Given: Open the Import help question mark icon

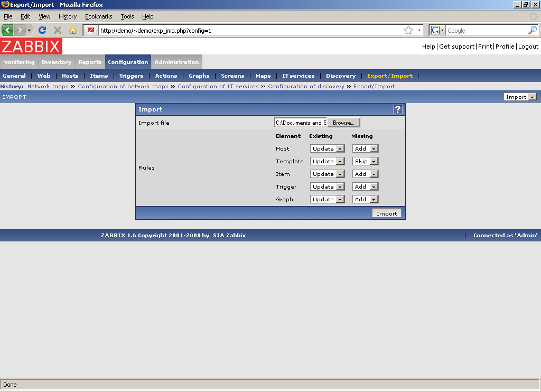Looking at the screenshot, I should tap(397, 109).
